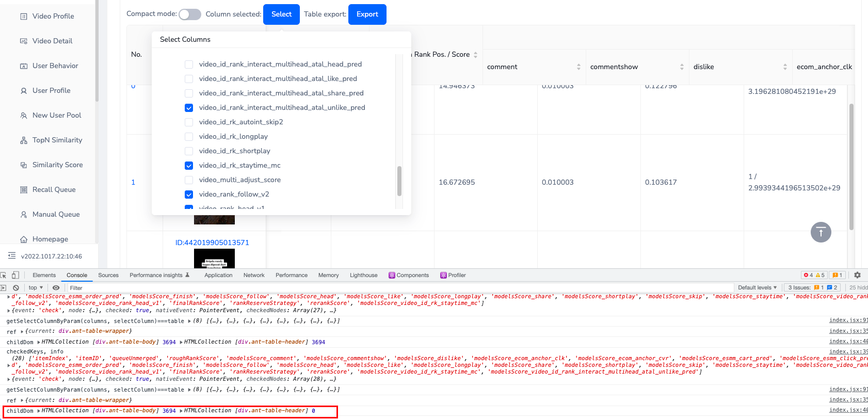Expand the div.ant-table-body HTMLCollection in highlighted log
Image resolution: width=868 pixels, height=420 pixels.
pos(39,411)
